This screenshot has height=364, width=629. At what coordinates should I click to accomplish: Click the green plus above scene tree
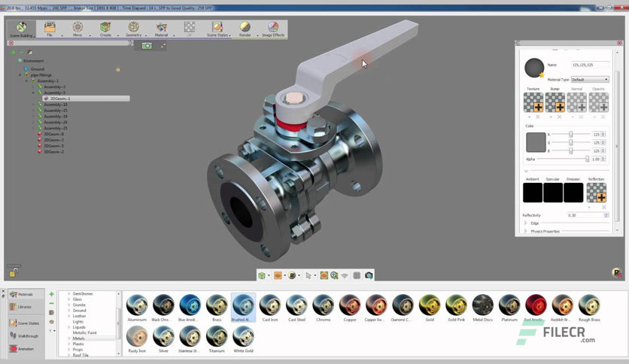click(x=14, y=52)
